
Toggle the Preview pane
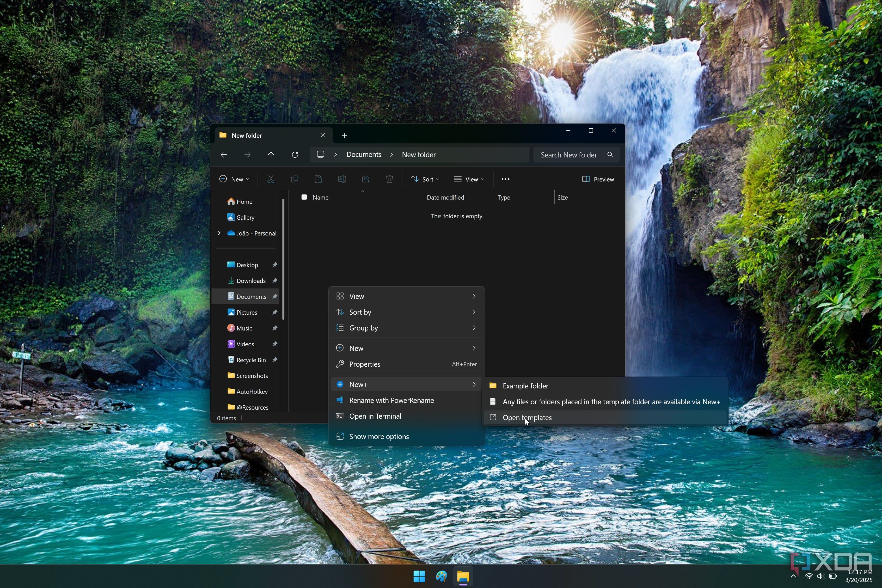tap(598, 179)
